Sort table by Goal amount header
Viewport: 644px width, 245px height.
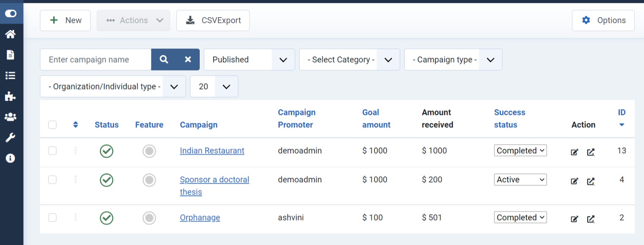[376, 119]
